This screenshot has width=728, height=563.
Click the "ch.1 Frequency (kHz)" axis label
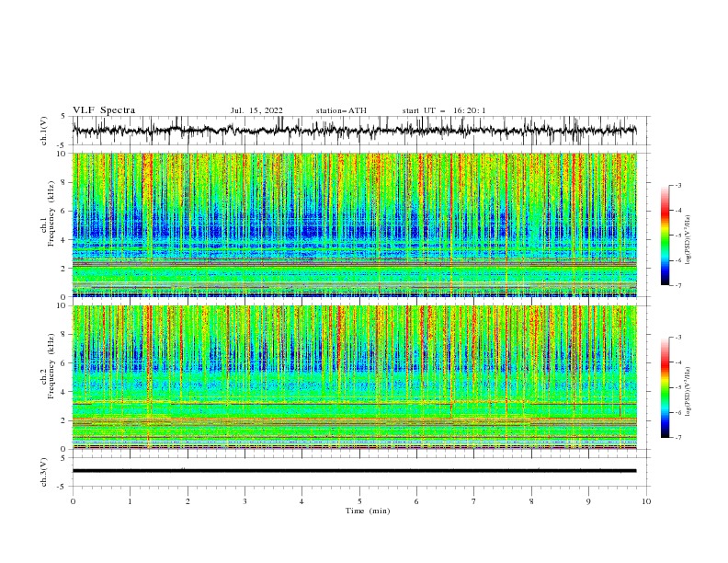point(48,212)
